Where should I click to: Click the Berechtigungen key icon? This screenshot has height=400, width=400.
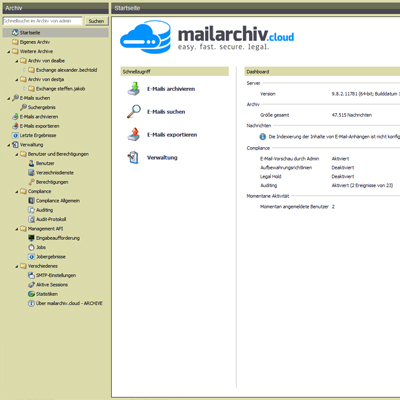tap(31, 182)
